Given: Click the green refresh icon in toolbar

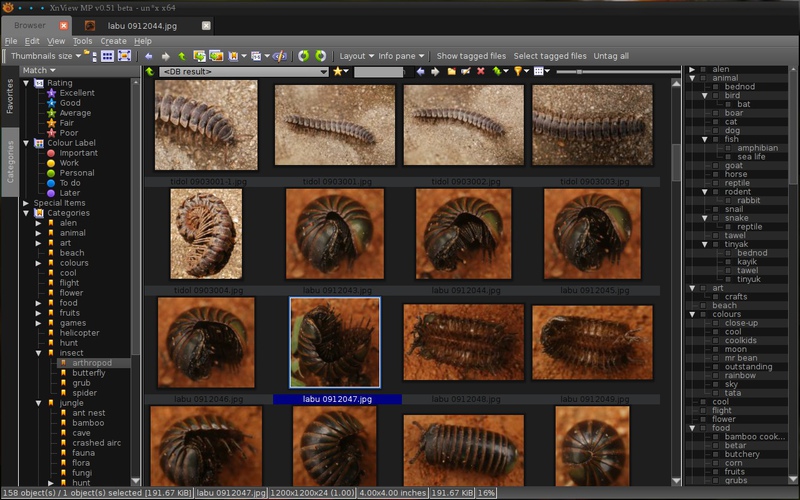Looking at the screenshot, I should click(303, 56).
